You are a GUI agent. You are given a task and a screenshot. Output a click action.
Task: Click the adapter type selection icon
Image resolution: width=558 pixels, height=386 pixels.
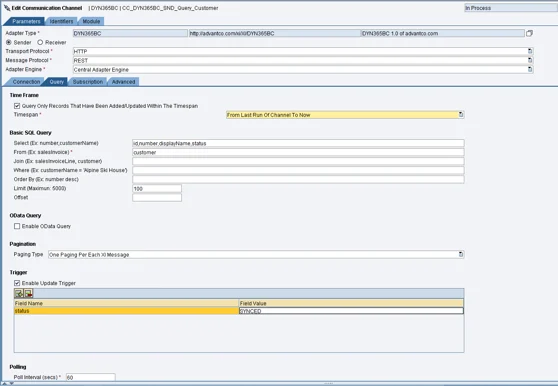[529, 33]
